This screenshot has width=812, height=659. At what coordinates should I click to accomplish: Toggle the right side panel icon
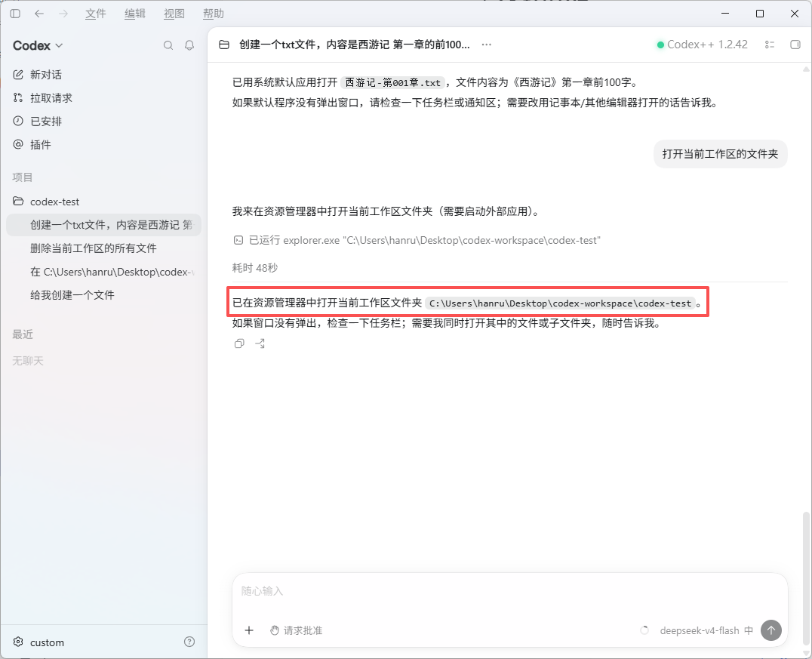coord(795,45)
